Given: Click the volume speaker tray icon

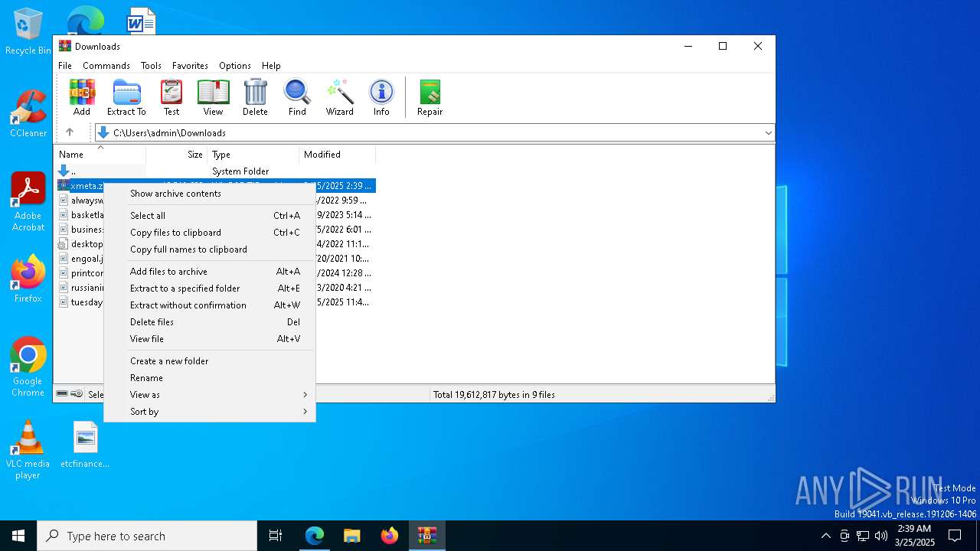Looking at the screenshot, I should 881,536.
